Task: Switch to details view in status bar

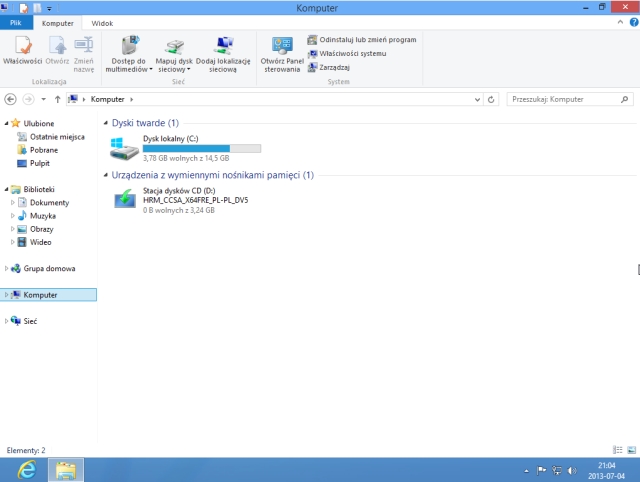Action: click(x=617, y=451)
